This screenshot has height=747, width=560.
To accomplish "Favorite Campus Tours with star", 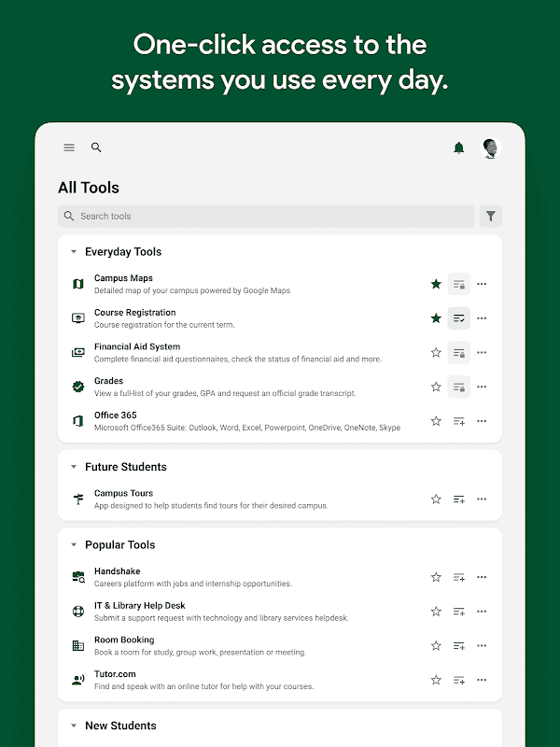I will [436, 500].
